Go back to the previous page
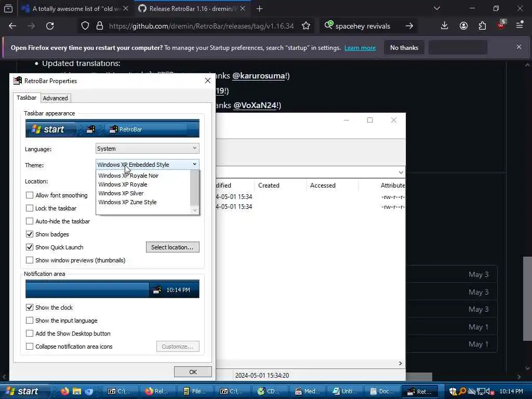The width and height of the screenshot is (532, 399). pos(12,26)
